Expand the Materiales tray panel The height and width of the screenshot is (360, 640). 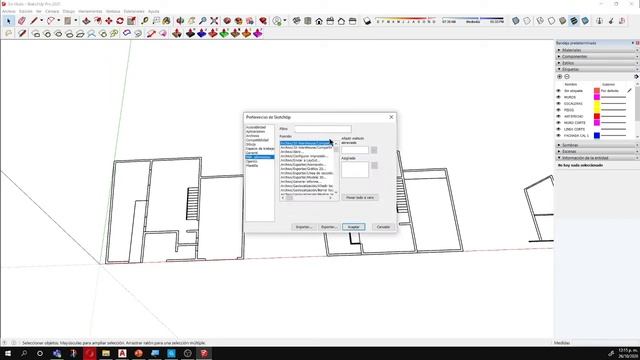tap(597, 50)
